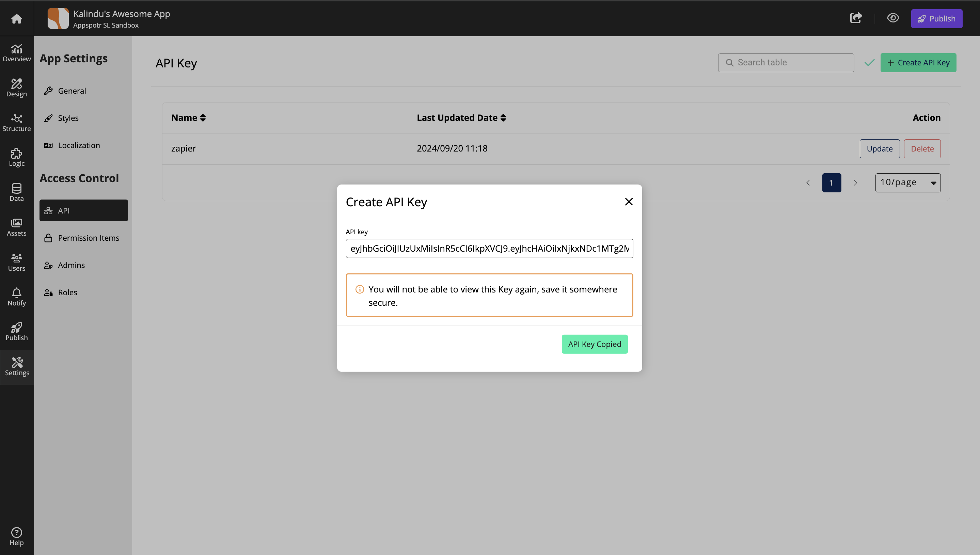Open the 10/page rows dropdown
Image resolution: width=980 pixels, height=555 pixels.
click(x=907, y=183)
